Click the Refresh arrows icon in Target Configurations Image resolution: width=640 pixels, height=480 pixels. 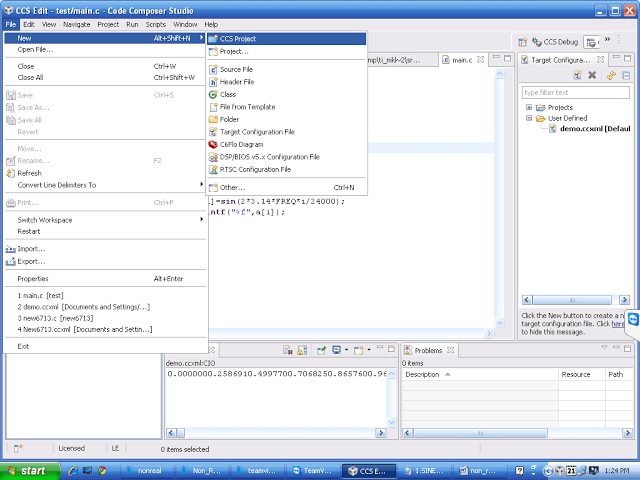coord(611,75)
